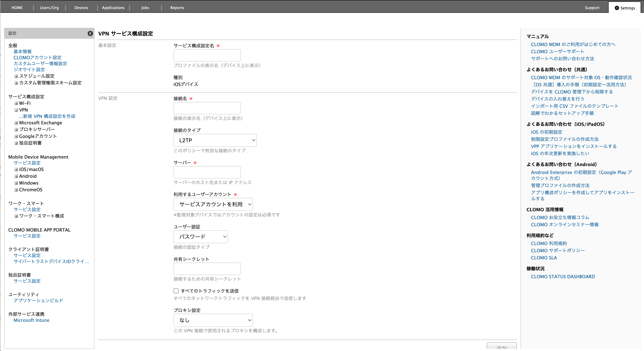644x351 pixels.
Task: Expand Microsoft Exchange plus icon
Action: (x=16, y=123)
